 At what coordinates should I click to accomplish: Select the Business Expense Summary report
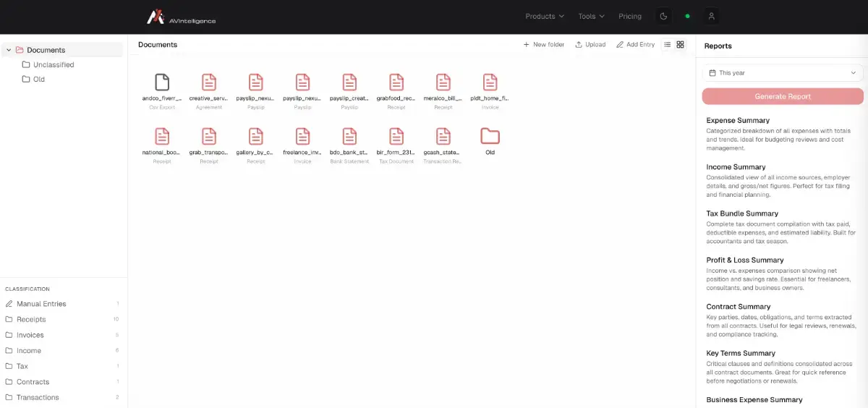[754, 400]
